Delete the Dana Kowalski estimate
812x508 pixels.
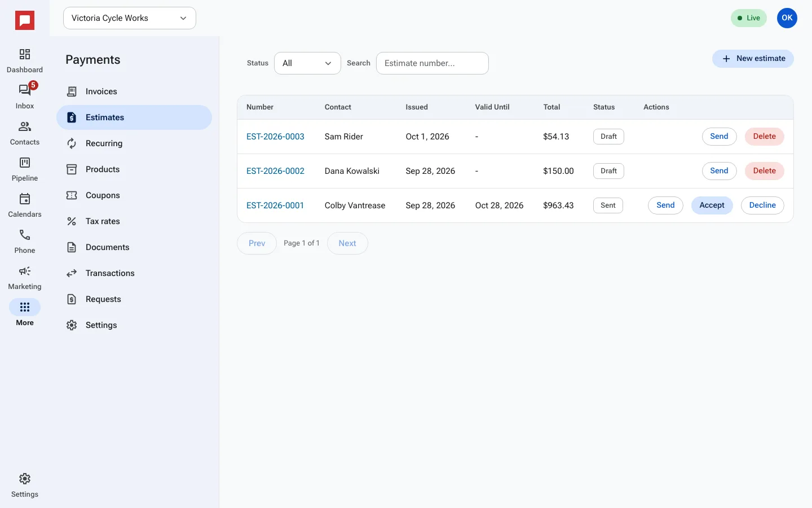tap(764, 171)
